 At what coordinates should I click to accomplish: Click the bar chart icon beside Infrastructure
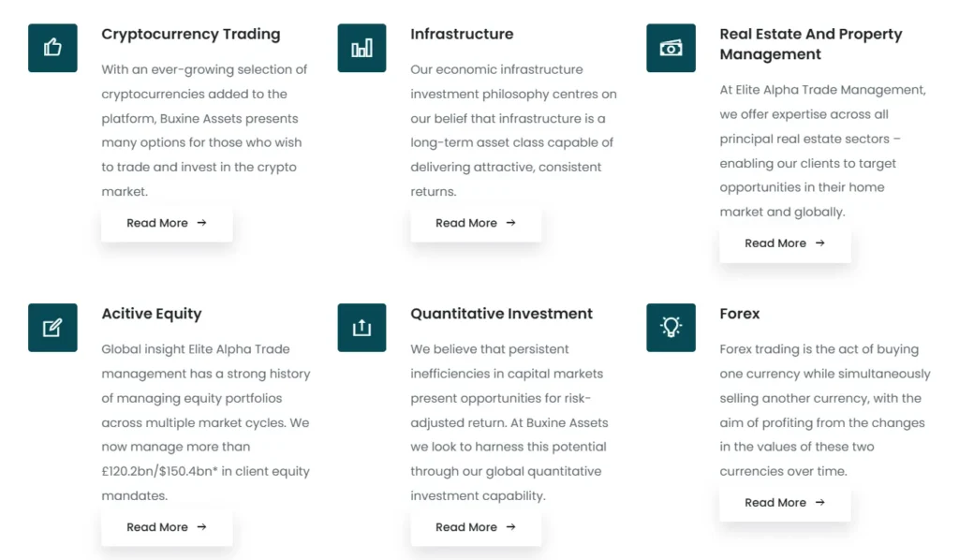click(x=361, y=48)
